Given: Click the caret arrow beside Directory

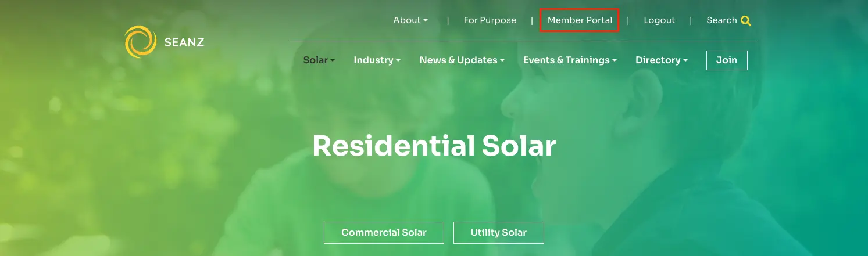Looking at the screenshot, I should coord(685,61).
